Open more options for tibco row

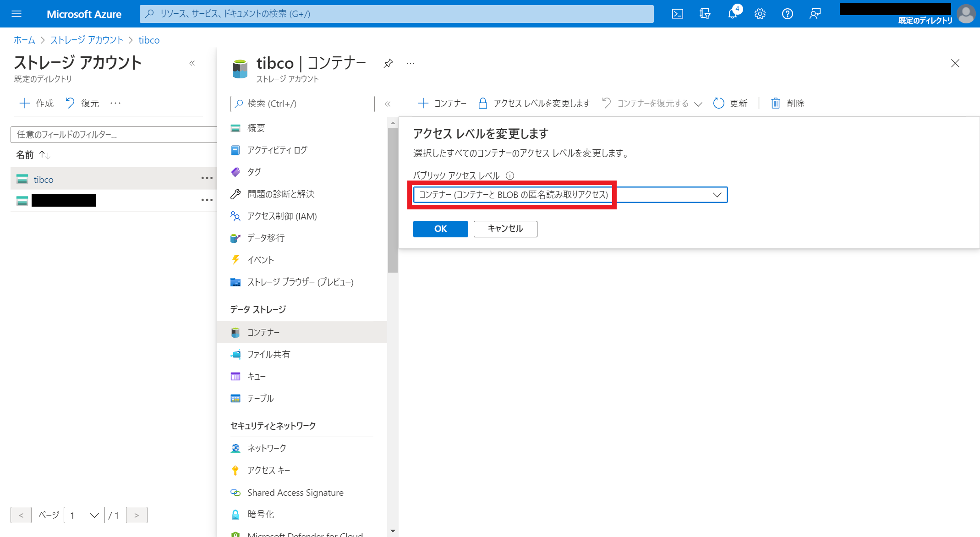207,178
